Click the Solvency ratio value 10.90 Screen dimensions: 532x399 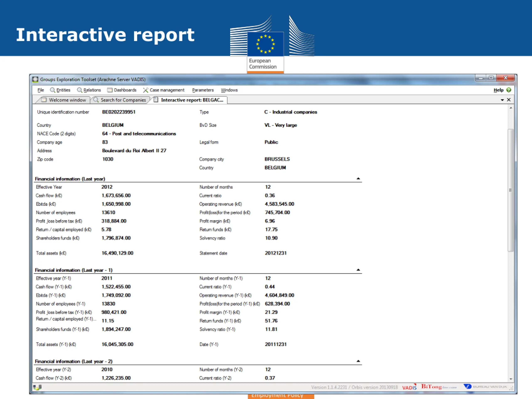pos(271,238)
